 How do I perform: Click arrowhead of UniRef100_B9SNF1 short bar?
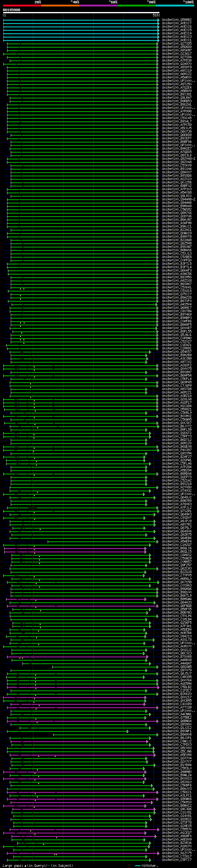[x=128, y=731]
